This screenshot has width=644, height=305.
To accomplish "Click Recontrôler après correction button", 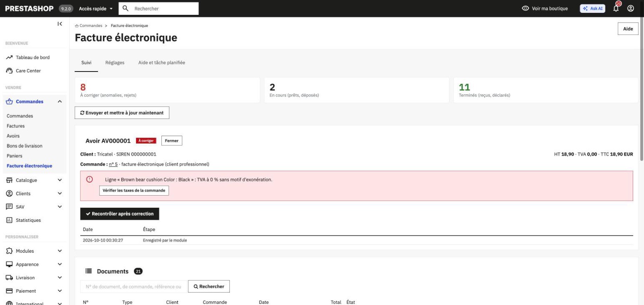I will pyautogui.click(x=120, y=214).
